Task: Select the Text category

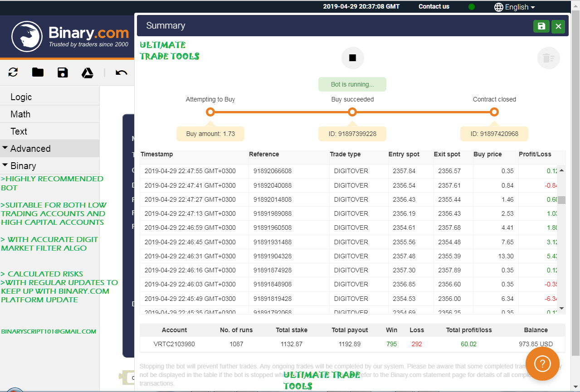Action: tap(49, 131)
